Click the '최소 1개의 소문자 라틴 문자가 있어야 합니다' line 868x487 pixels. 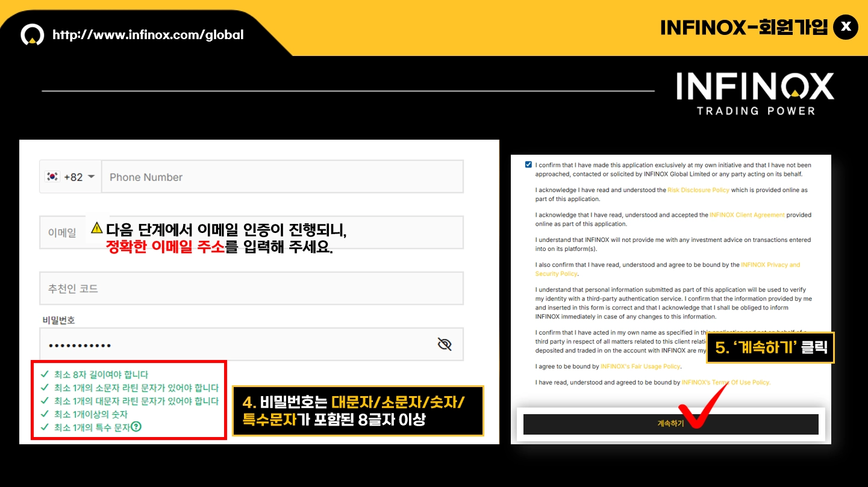point(136,388)
